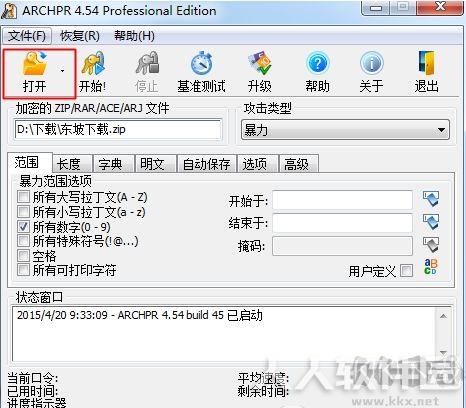Click the 平均速度 label
Viewport: 466px width, 408px height.
coord(263,378)
